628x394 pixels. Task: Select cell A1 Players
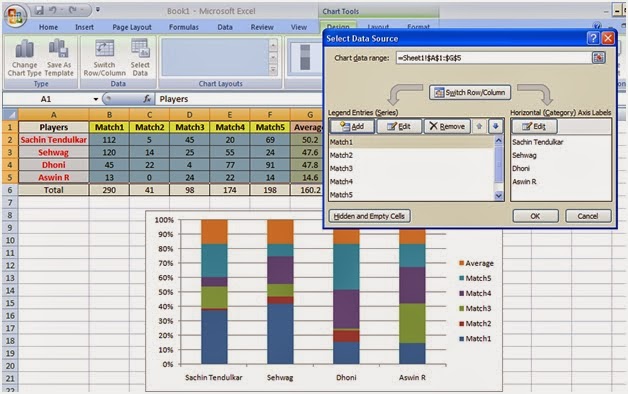[x=54, y=127]
